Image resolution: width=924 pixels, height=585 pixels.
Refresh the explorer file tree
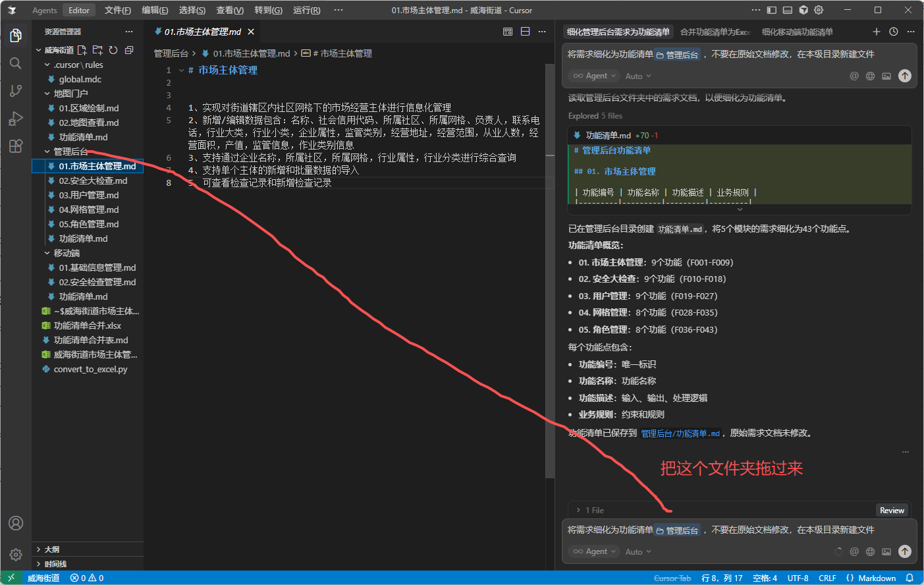pos(113,50)
